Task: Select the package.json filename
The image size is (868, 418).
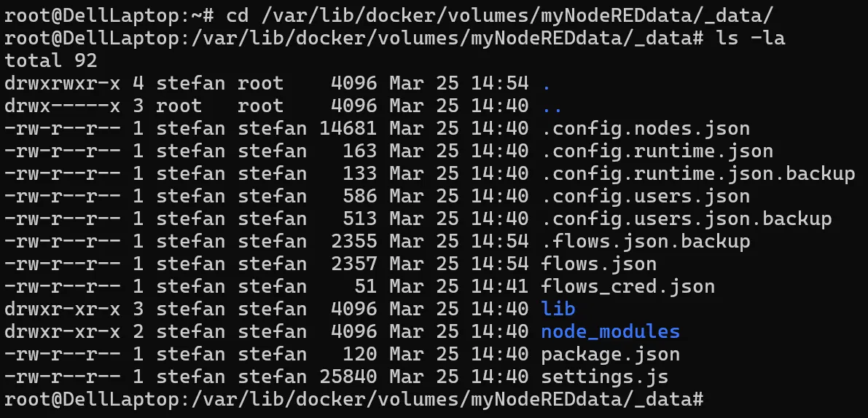Action: (x=610, y=355)
